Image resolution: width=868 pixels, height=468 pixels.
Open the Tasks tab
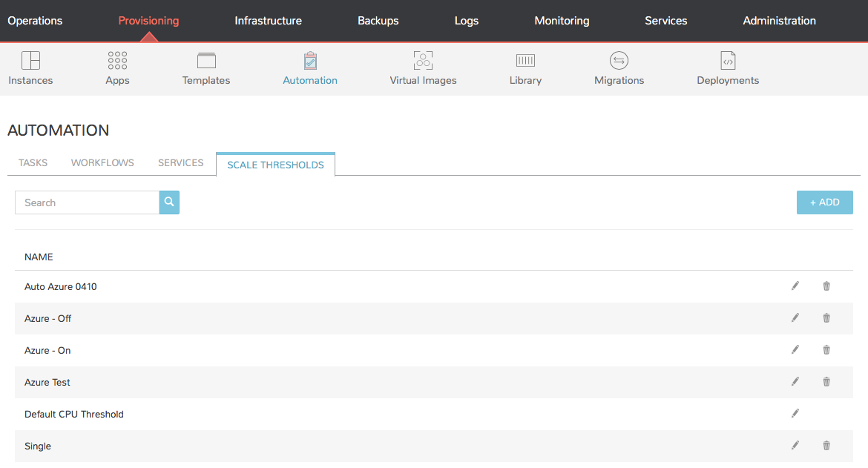coord(33,162)
